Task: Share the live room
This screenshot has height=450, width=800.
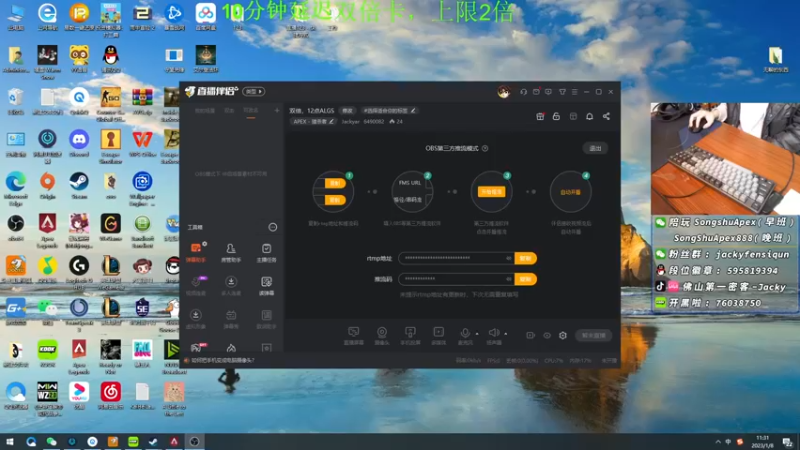Action: 606,116
